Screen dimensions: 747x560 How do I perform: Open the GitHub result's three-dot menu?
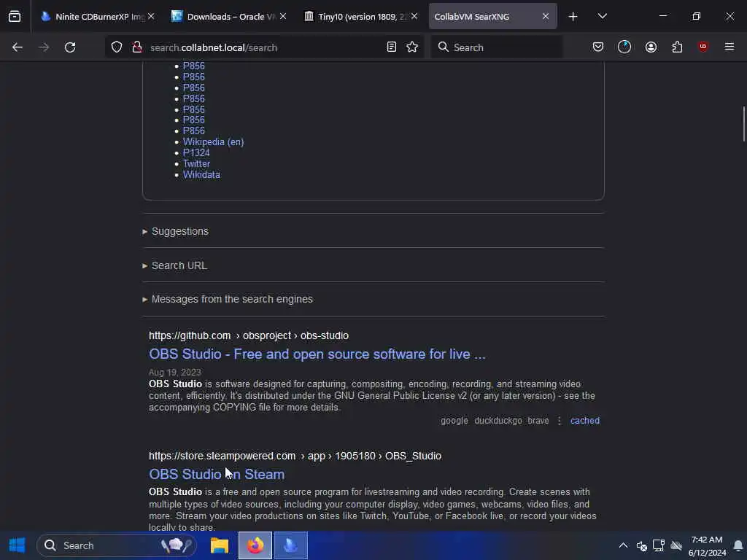tap(560, 421)
